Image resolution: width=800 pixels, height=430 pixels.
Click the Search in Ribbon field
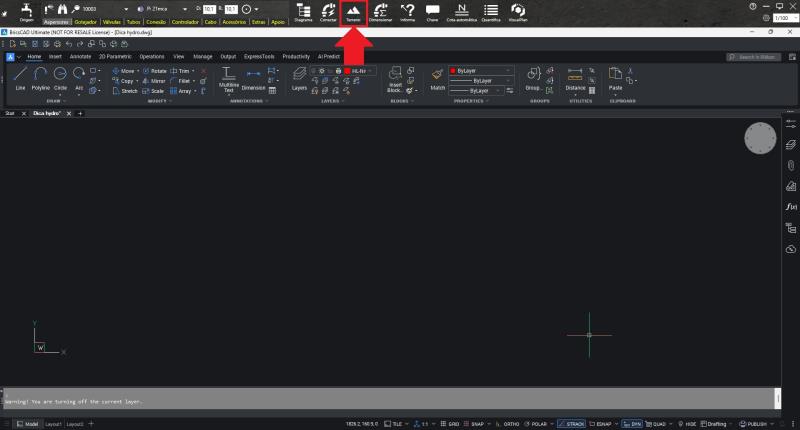tap(756, 57)
